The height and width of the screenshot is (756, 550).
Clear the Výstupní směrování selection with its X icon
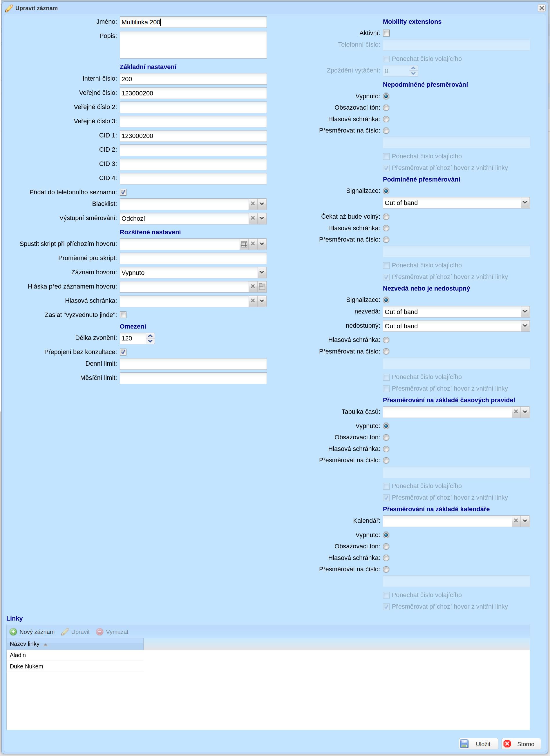pyautogui.click(x=253, y=218)
